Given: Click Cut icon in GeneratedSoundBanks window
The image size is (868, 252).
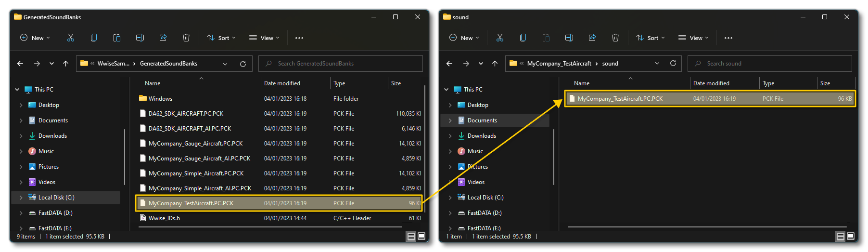Looking at the screenshot, I should click(71, 38).
